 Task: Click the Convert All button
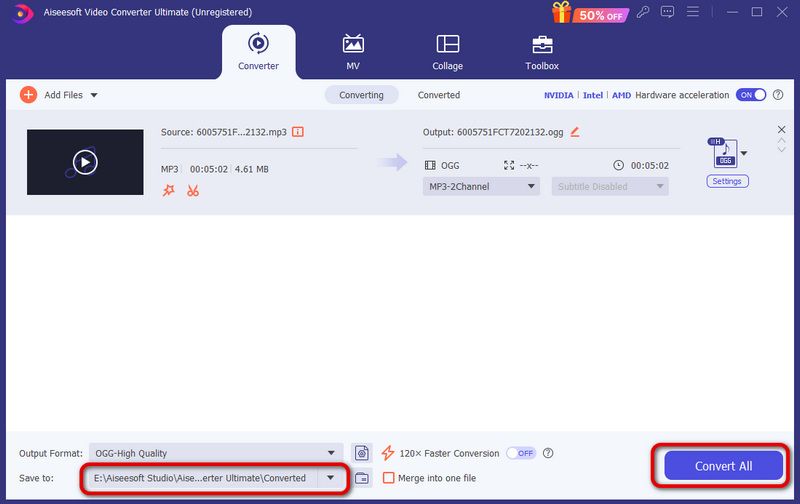point(723,466)
